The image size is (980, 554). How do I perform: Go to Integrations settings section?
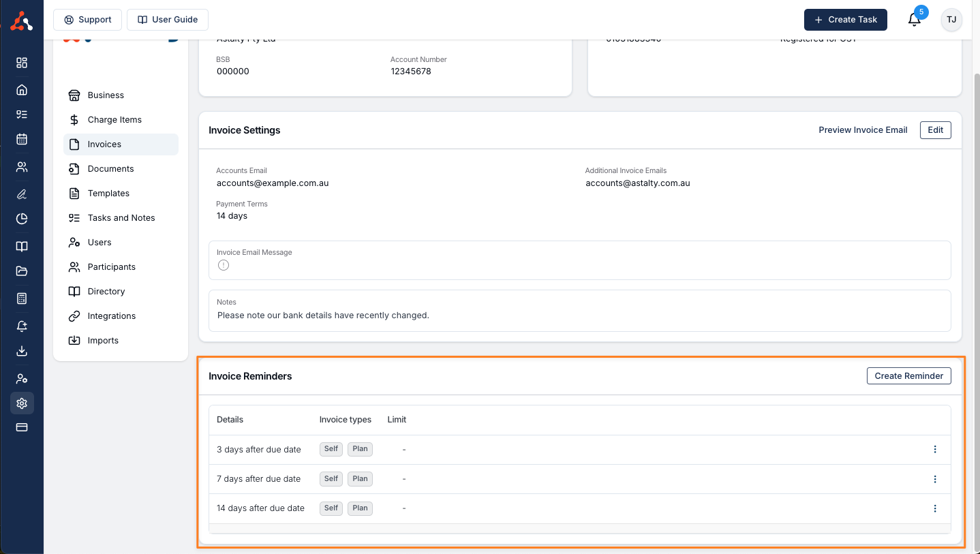click(111, 316)
